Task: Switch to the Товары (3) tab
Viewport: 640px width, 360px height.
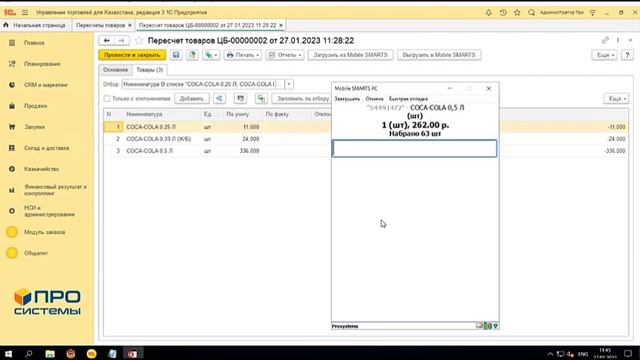Action: click(x=150, y=70)
